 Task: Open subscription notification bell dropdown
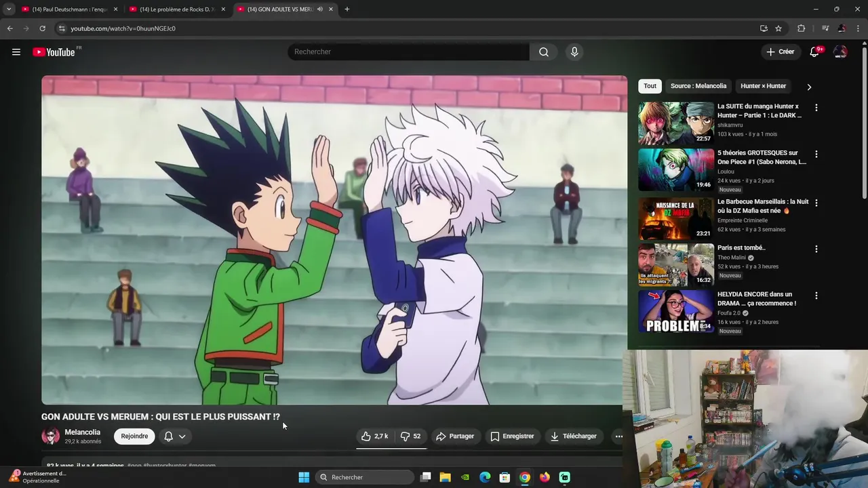175,436
